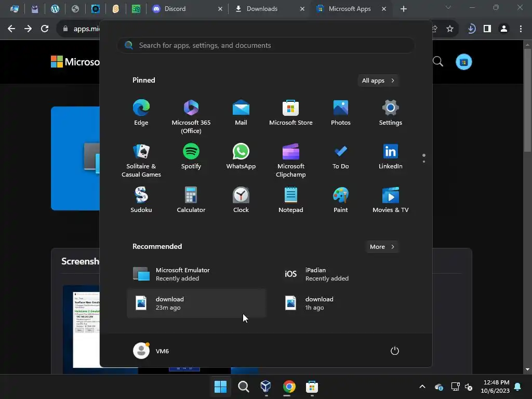
Task: Launch Microsoft Clipchamp
Action: [x=291, y=161]
